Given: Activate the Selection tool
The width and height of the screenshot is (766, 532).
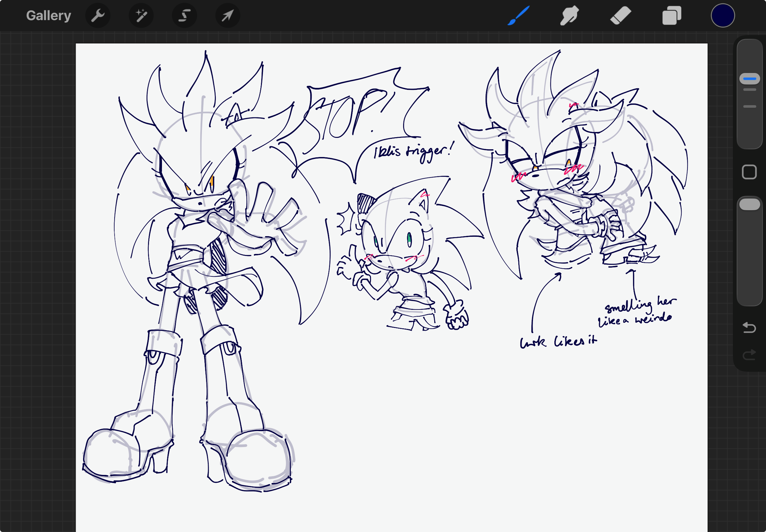Looking at the screenshot, I should 184,16.
